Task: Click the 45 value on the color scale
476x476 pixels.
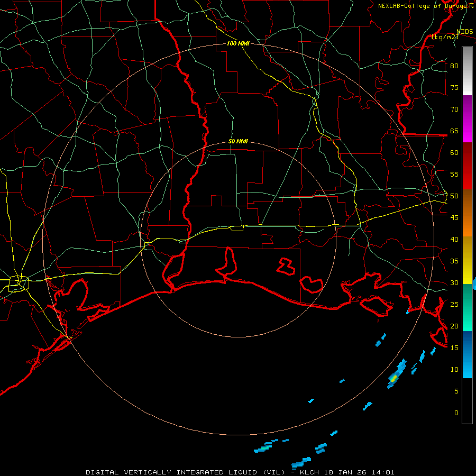Action: (x=454, y=218)
